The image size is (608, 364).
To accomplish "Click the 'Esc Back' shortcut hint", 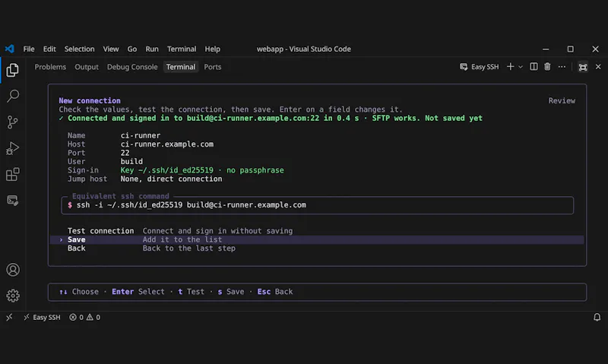I will (275, 292).
